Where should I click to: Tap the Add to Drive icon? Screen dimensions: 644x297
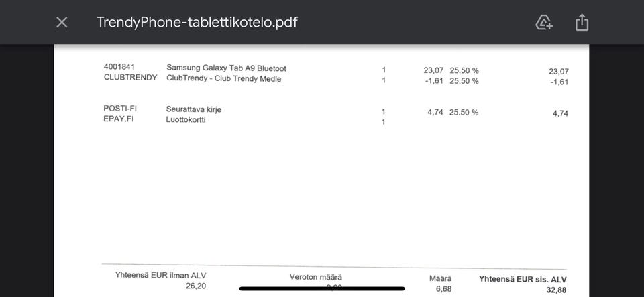click(544, 22)
